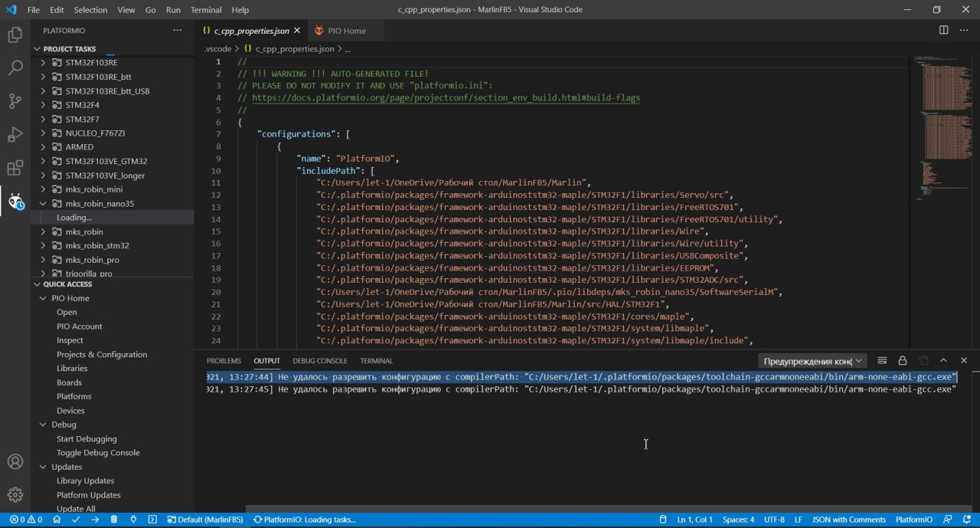Maximize the bottom panel size

pyautogui.click(x=943, y=360)
